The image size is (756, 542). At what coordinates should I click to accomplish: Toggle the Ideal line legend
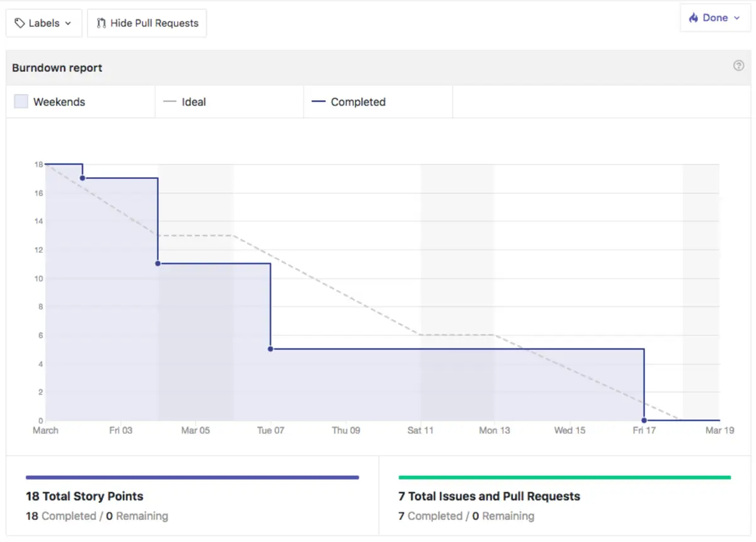[x=229, y=102]
